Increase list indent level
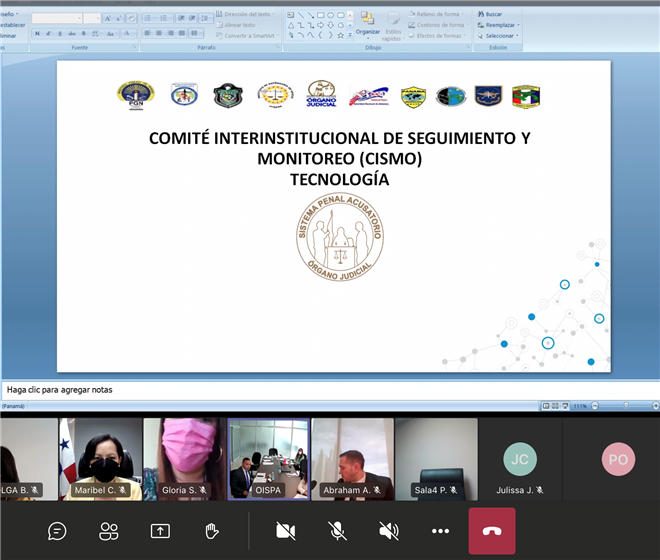This screenshot has width=660, height=560. 192,18
